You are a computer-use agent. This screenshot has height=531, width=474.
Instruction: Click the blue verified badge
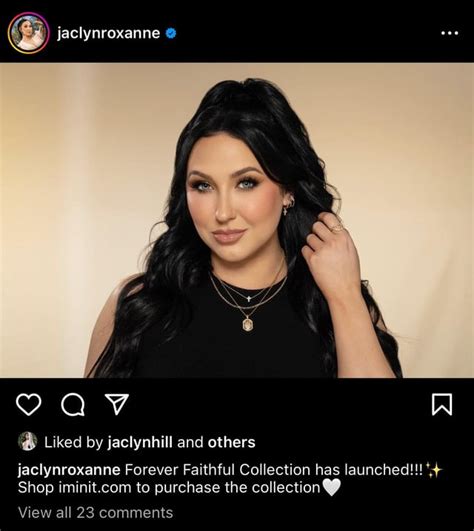point(171,33)
